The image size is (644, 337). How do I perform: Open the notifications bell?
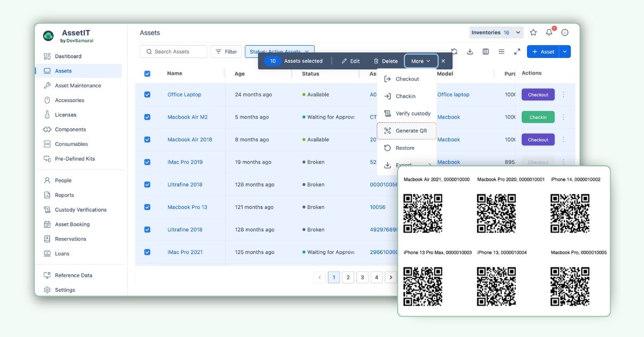(548, 32)
